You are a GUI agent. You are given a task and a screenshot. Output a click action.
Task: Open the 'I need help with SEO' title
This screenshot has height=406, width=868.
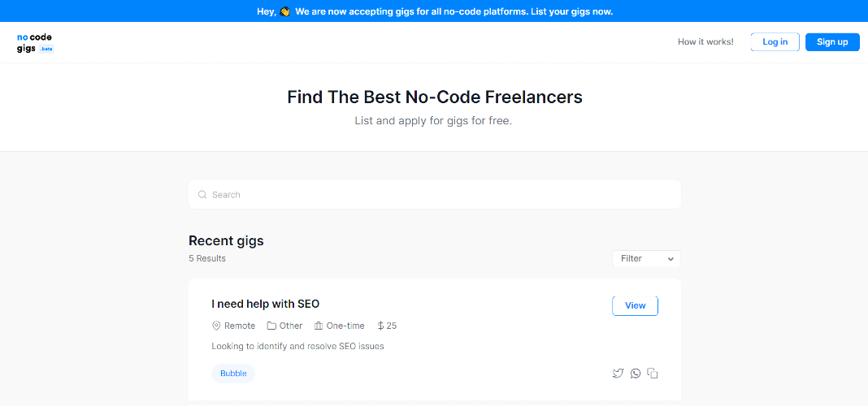pyautogui.click(x=265, y=304)
